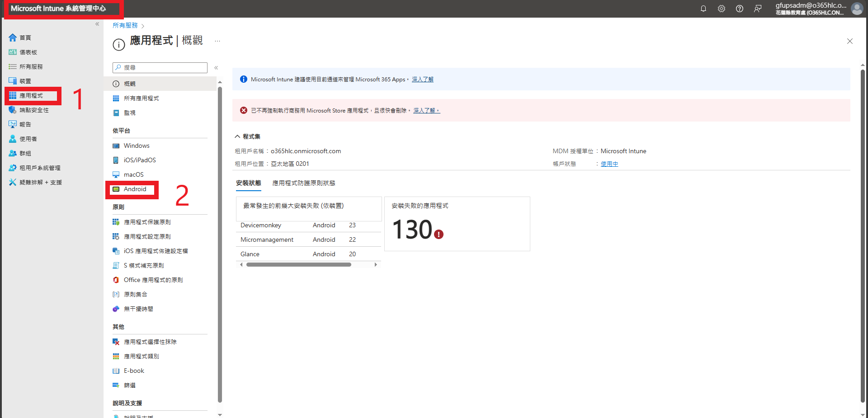
Task: Open Endpoint security shield icon
Action: click(13, 110)
